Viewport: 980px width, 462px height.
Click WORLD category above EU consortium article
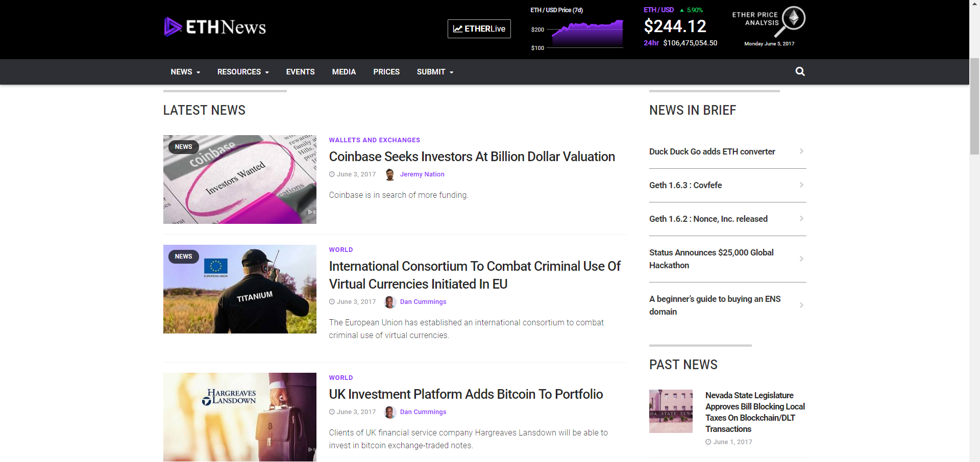pyautogui.click(x=341, y=250)
